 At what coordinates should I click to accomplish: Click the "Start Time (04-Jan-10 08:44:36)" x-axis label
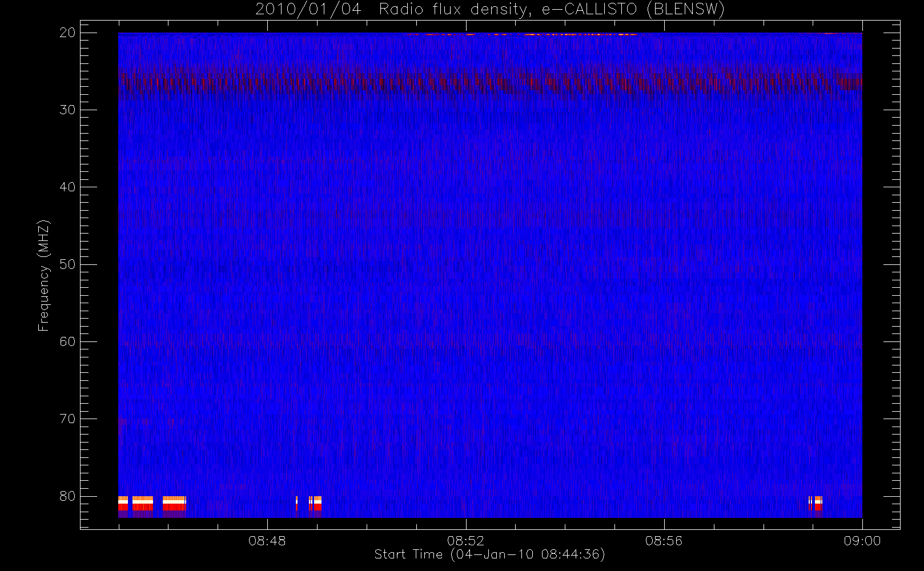pyautogui.click(x=489, y=554)
